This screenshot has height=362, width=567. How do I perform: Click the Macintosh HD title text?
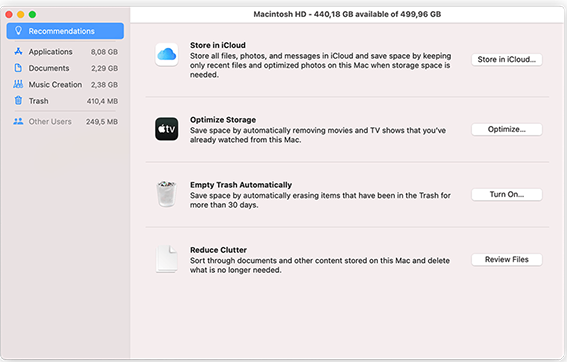347,14
